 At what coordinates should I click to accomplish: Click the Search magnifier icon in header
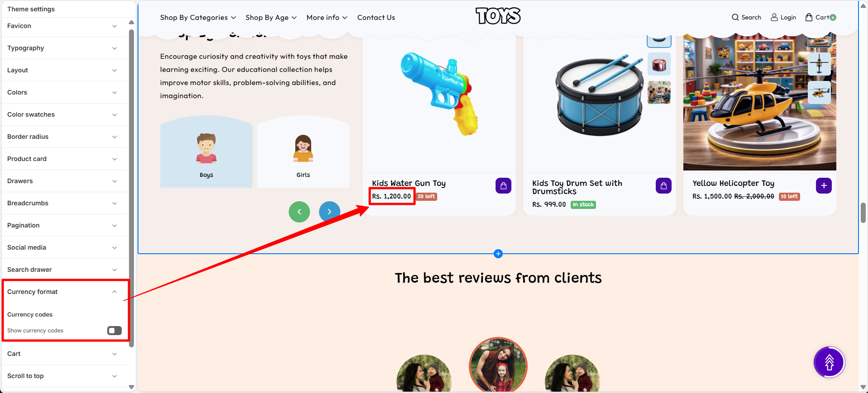[735, 17]
